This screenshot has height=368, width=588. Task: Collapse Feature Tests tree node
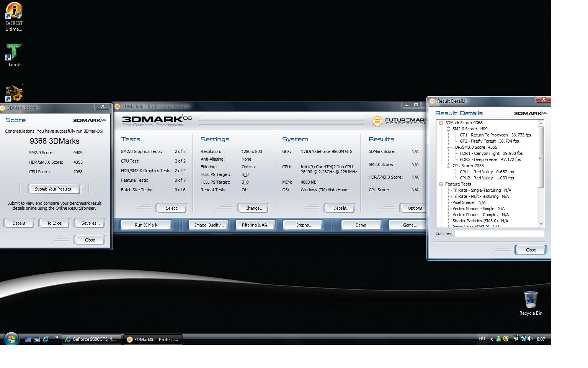point(441,184)
